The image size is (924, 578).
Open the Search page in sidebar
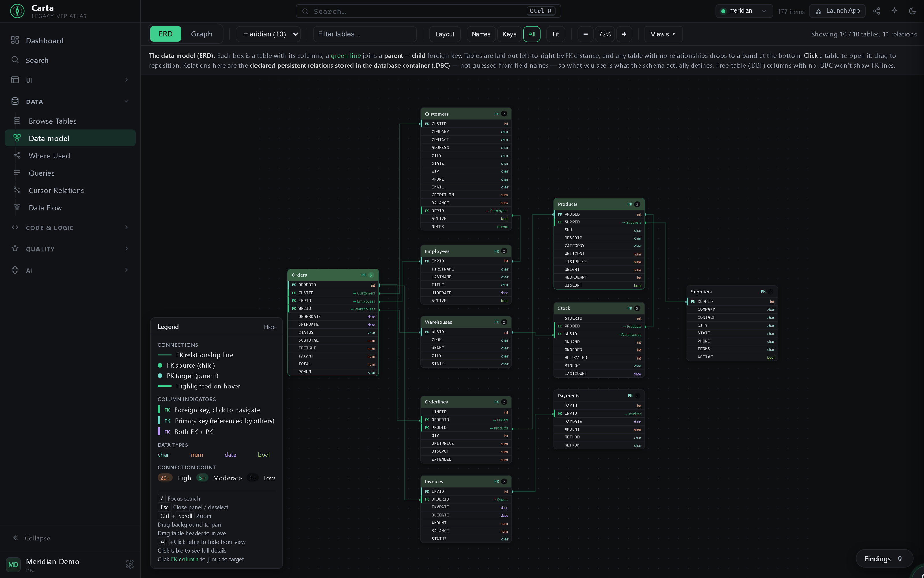point(70,60)
